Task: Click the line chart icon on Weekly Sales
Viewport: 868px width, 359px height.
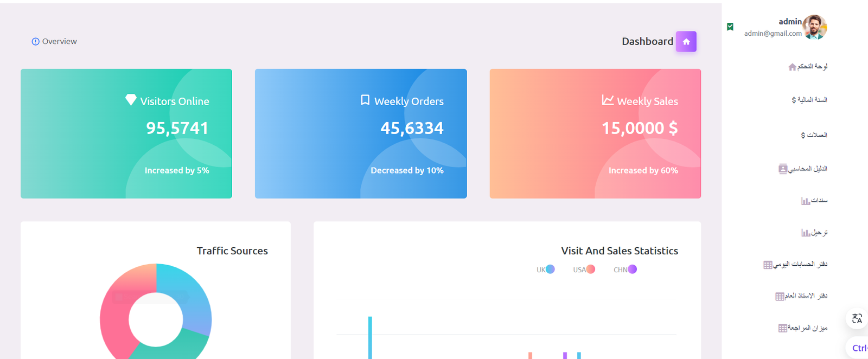Action: [608, 100]
